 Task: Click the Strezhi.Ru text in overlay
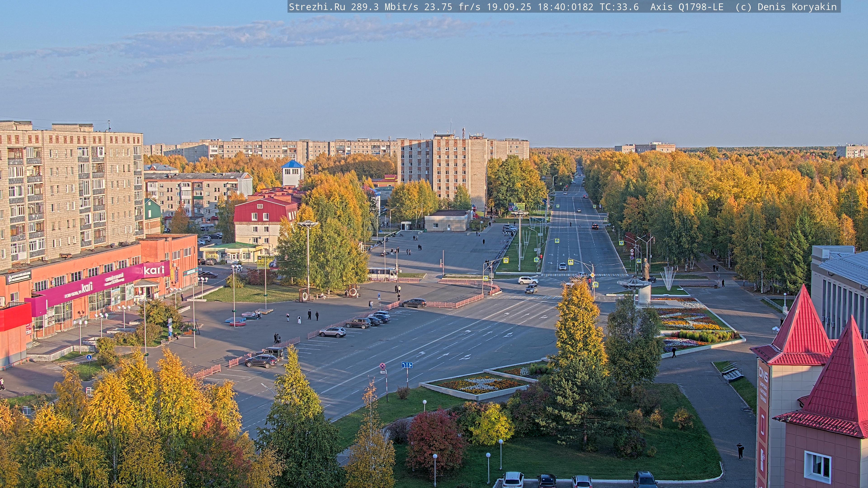point(317,7)
